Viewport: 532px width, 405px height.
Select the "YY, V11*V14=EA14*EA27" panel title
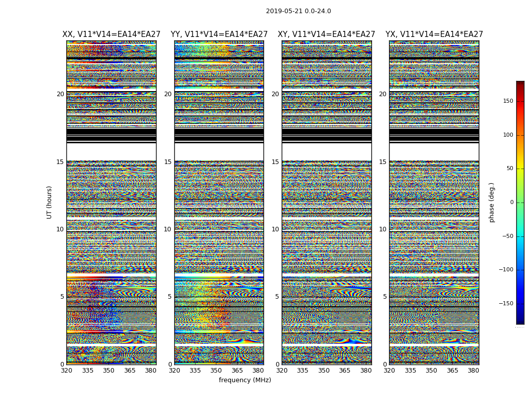[x=219, y=34]
